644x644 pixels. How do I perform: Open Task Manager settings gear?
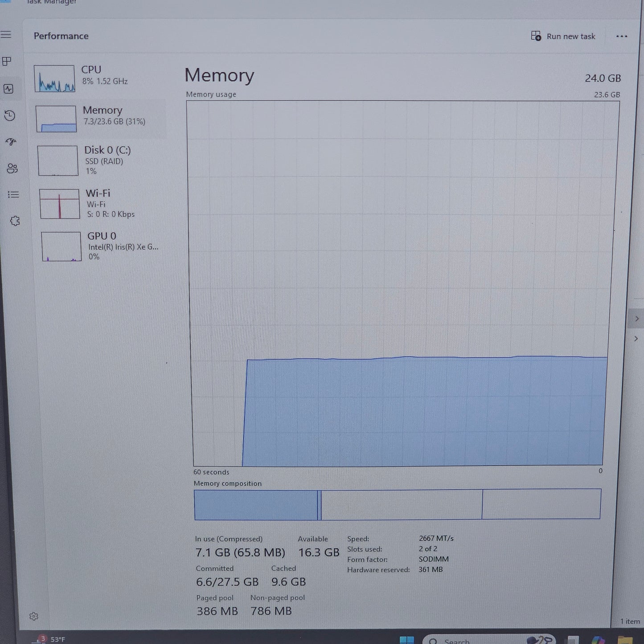pyautogui.click(x=34, y=616)
